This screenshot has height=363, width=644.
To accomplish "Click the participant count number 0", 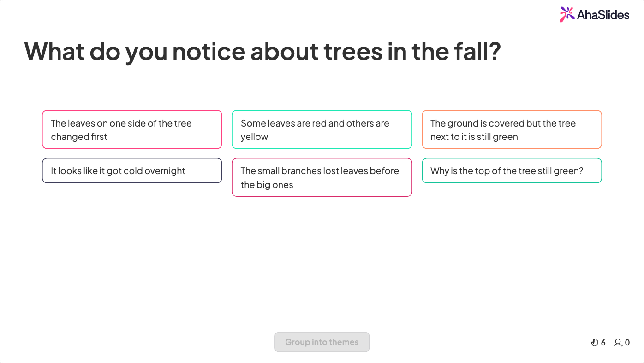I will [627, 343].
